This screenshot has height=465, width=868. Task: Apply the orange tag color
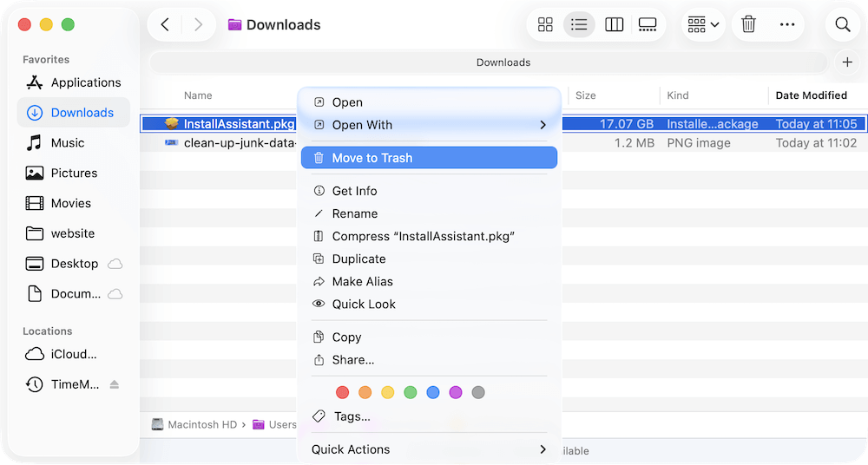tap(365, 392)
